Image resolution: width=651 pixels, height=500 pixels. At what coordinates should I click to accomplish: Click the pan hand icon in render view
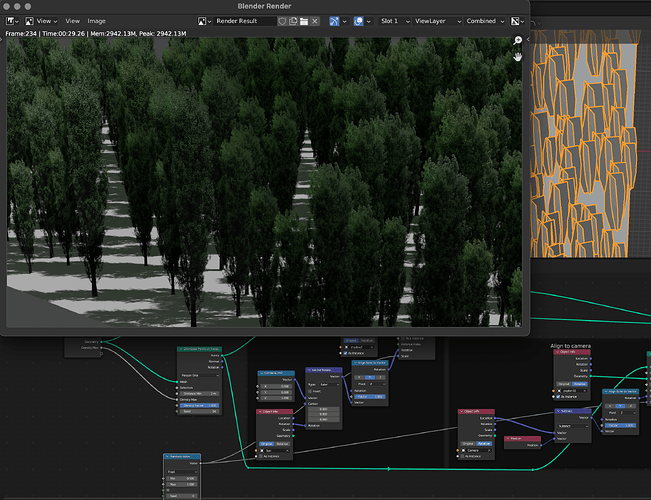(x=517, y=56)
